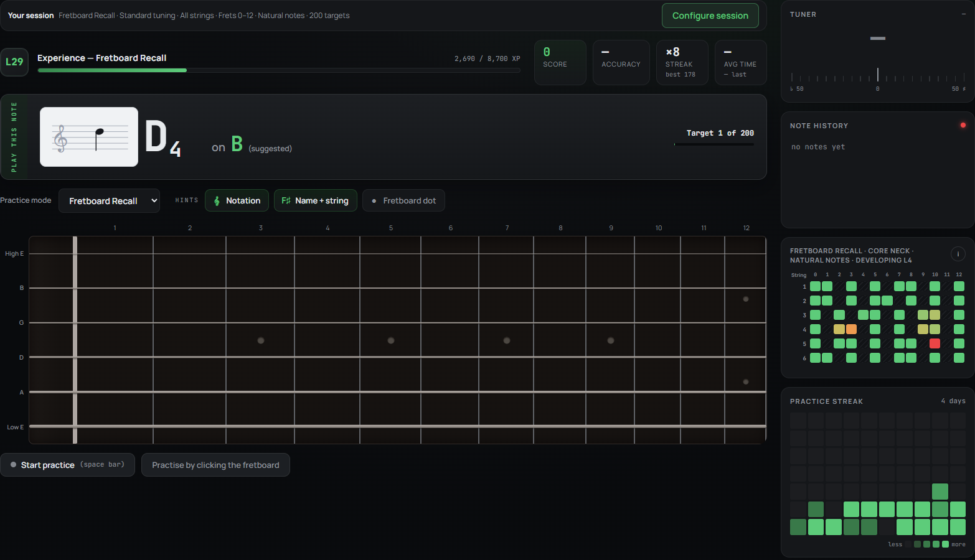
Task: Click the PRACTICE STREAK panel title
Action: pos(826,401)
